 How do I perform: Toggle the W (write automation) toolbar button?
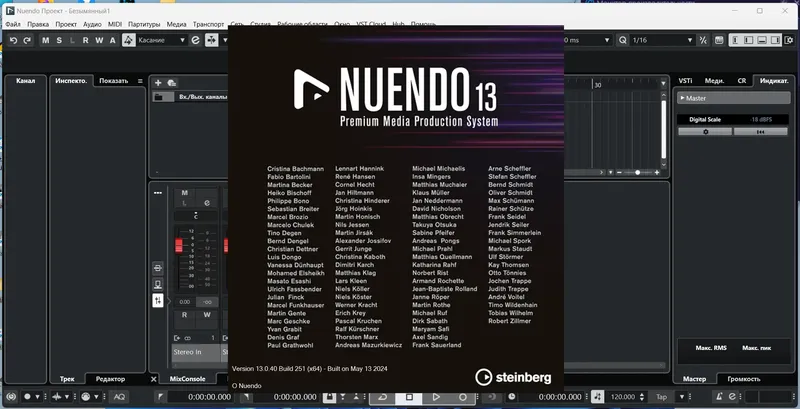[x=99, y=40]
